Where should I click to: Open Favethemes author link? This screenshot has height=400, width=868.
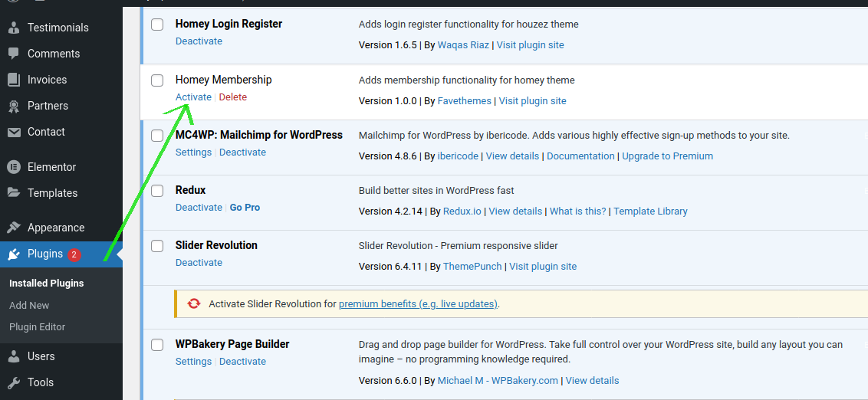point(465,101)
